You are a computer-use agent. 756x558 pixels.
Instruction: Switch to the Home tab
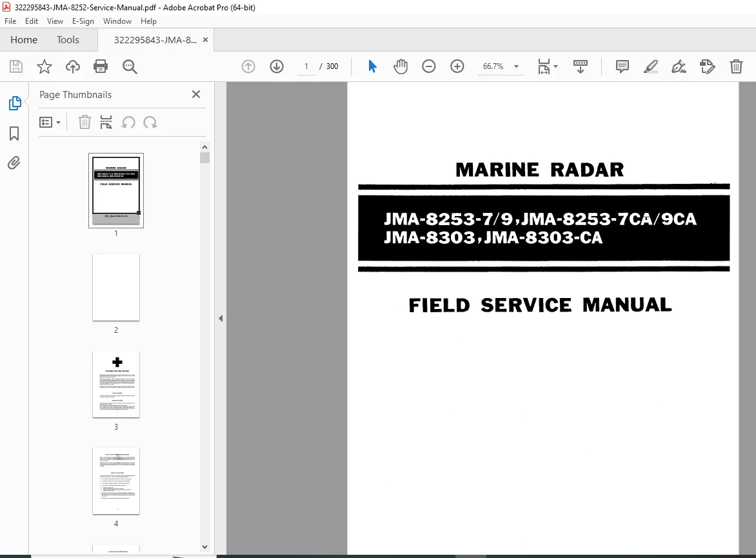pyautogui.click(x=24, y=40)
